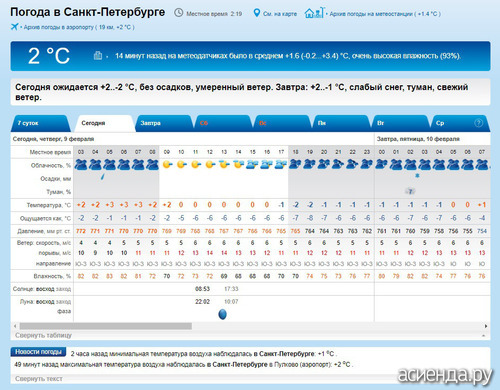Click the airplane icon for airport archive

pyautogui.click(x=14, y=27)
